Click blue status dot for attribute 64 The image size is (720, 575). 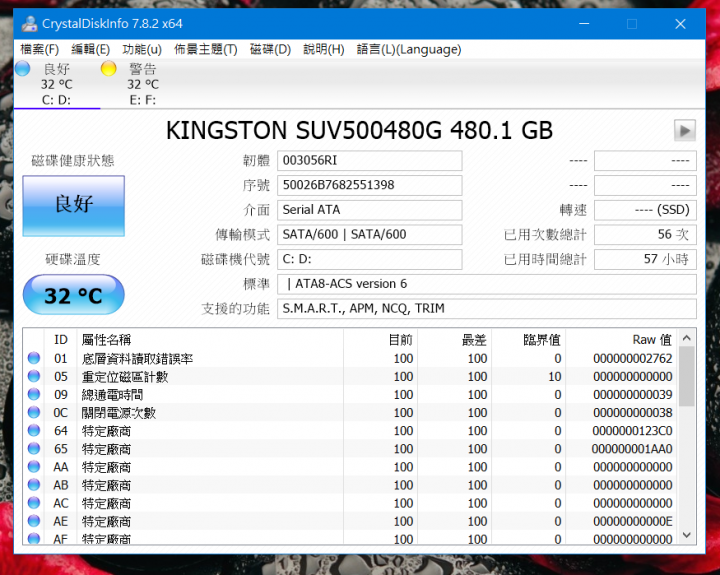coord(34,431)
